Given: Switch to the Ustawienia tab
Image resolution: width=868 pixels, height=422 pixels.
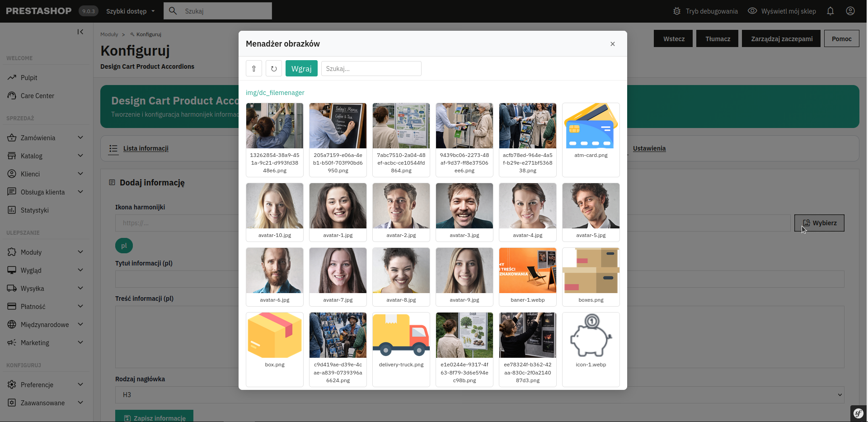Looking at the screenshot, I should (x=649, y=148).
